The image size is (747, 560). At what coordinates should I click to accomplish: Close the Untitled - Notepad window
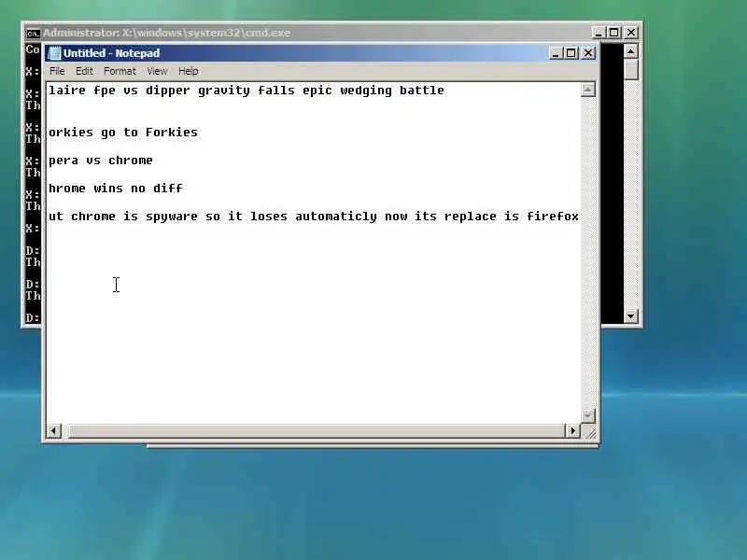point(588,53)
